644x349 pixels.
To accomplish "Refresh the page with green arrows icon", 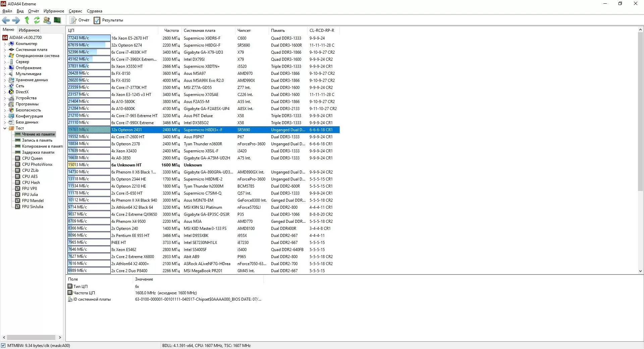I will coord(37,20).
